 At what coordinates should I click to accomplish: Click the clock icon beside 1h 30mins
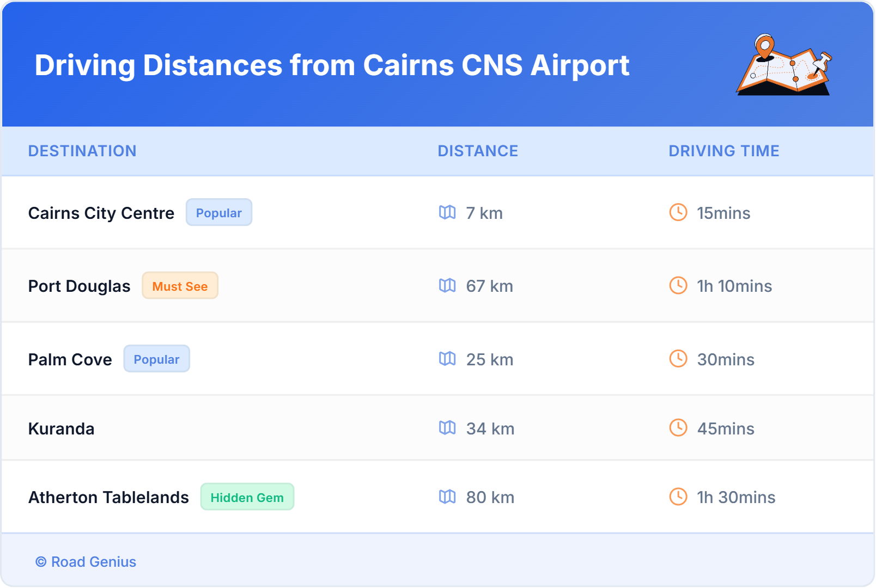click(678, 497)
